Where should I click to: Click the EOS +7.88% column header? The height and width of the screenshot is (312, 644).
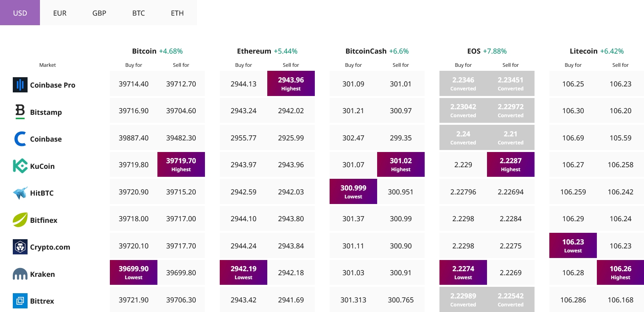pyautogui.click(x=487, y=51)
